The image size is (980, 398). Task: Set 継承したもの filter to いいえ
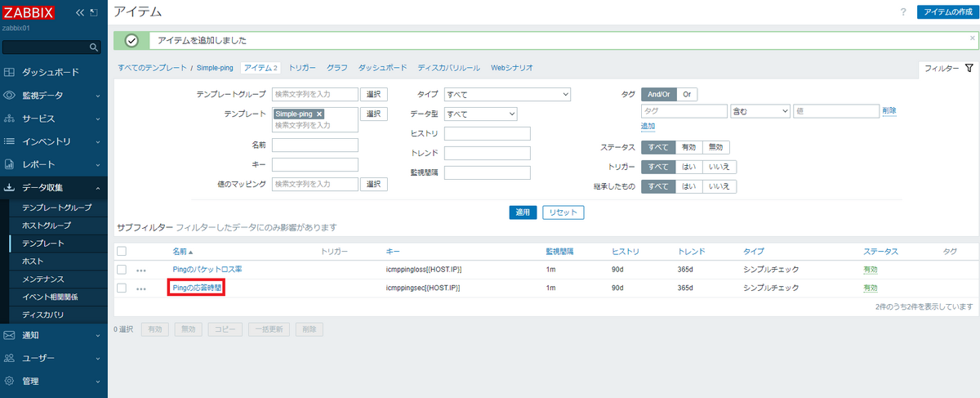click(719, 186)
